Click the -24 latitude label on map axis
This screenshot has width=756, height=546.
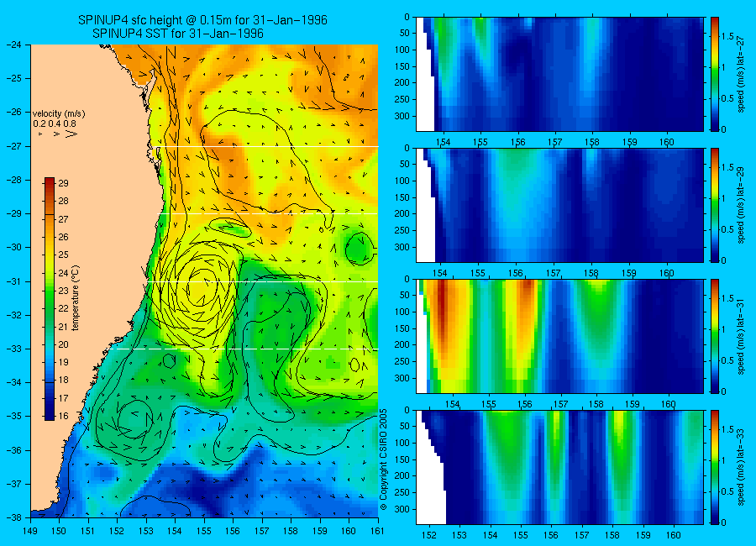click(13, 45)
